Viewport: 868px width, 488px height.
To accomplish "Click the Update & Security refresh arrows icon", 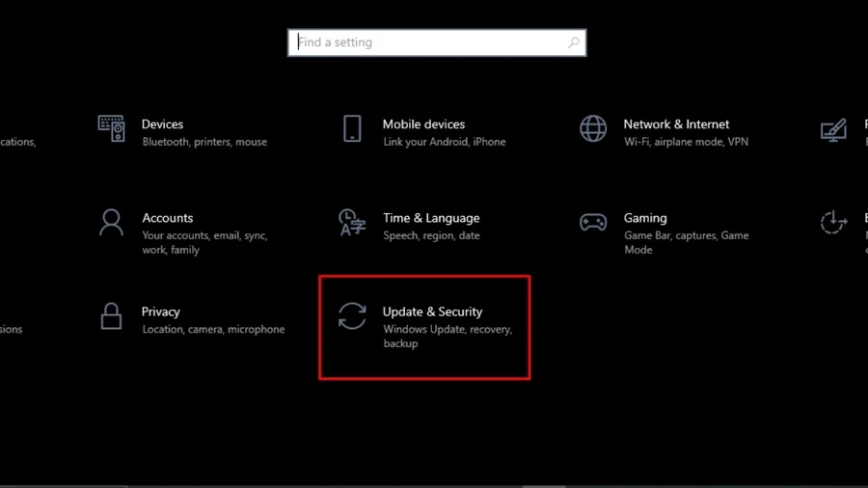I will pyautogui.click(x=352, y=316).
